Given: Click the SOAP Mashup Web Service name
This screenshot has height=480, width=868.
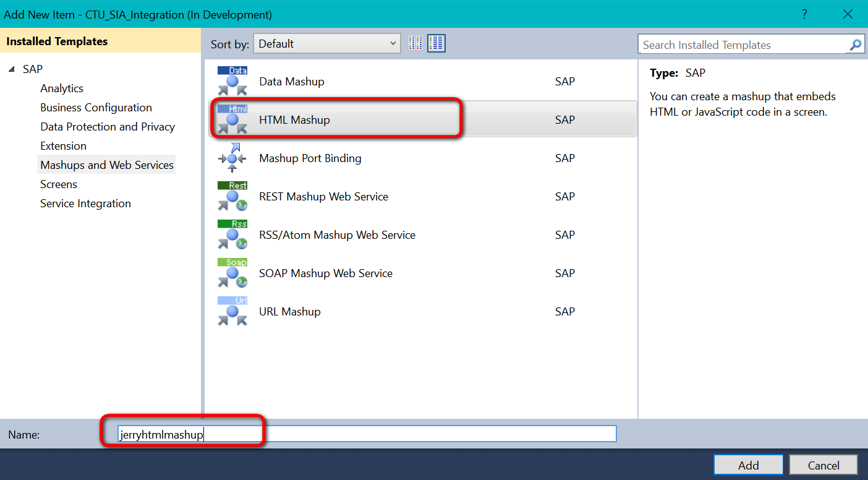Looking at the screenshot, I should coord(326,273).
